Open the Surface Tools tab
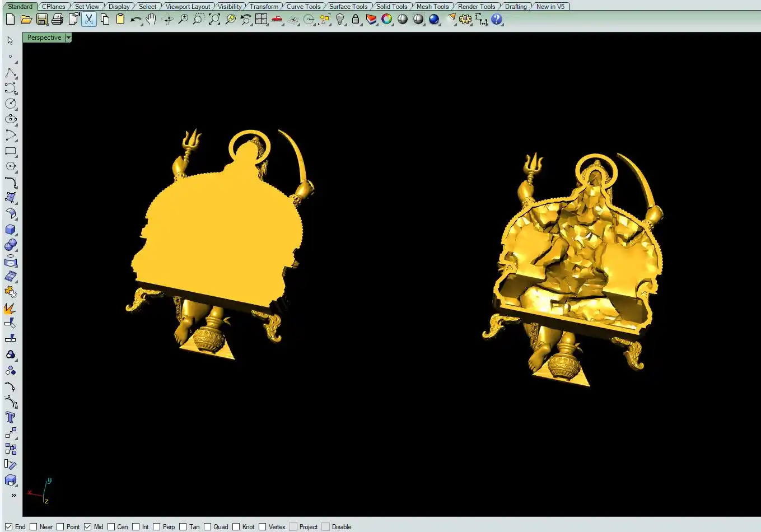 tap(348, 7)
